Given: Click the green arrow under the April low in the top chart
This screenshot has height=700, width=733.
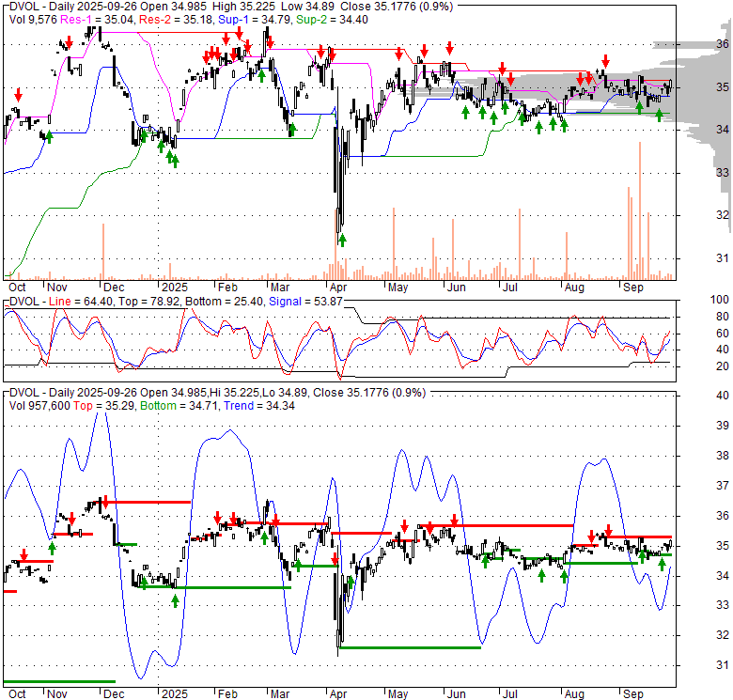Looking at the screenshot, I should point(342,241).
